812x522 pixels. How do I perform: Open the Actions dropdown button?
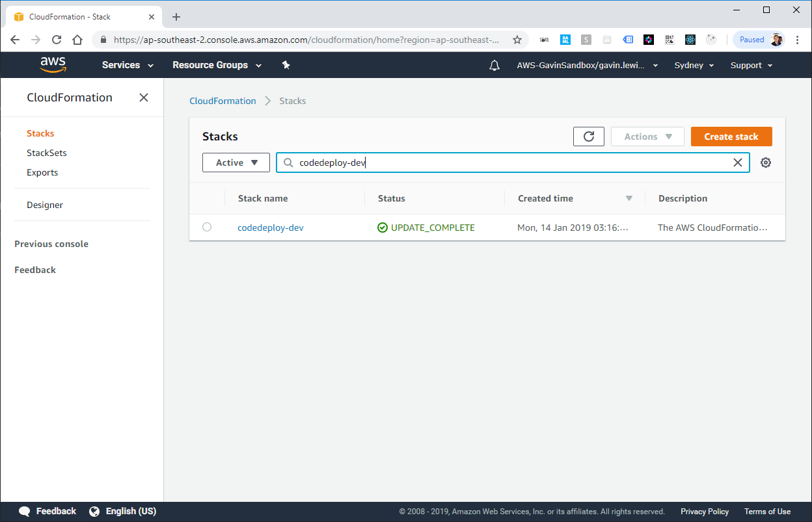click(x=647, y=137)
